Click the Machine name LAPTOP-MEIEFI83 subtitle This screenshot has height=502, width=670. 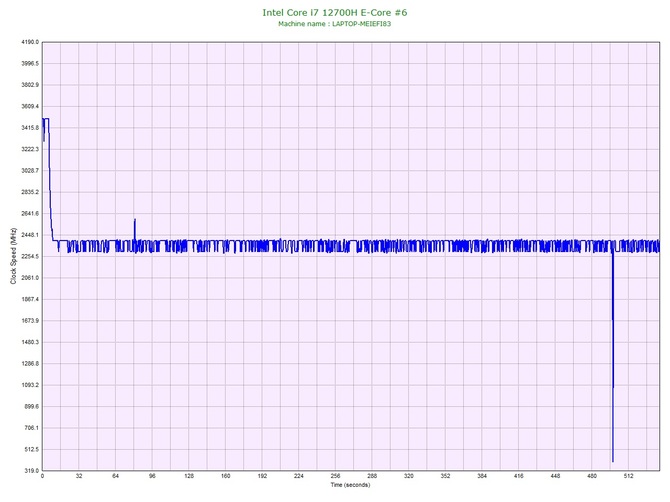click(x=335, y=24)
